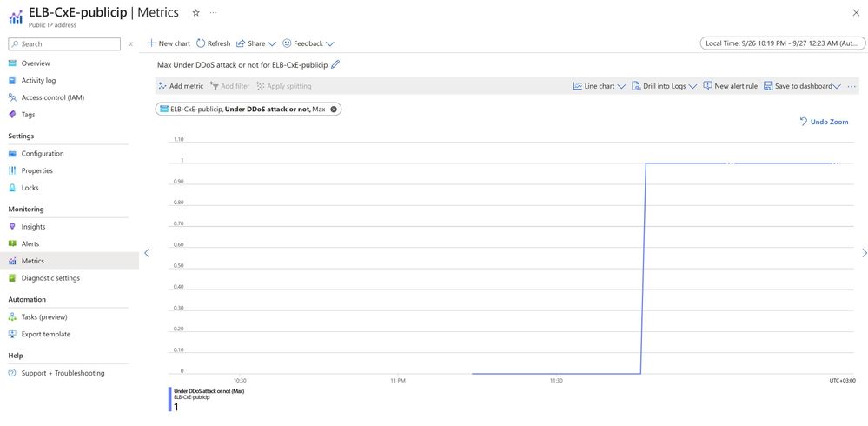Open the Line chart type dropdown

pyautogui.click(x=599, y=86)
